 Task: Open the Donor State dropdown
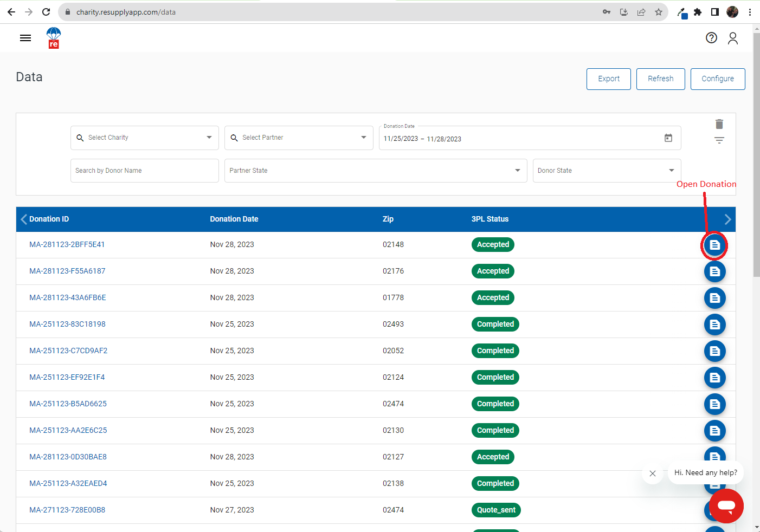pyautogui.click(x=607, y=171)
